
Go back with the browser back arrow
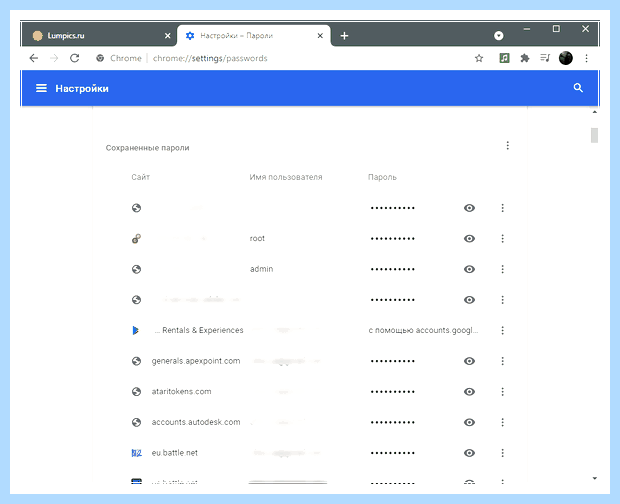click(34, 58)
